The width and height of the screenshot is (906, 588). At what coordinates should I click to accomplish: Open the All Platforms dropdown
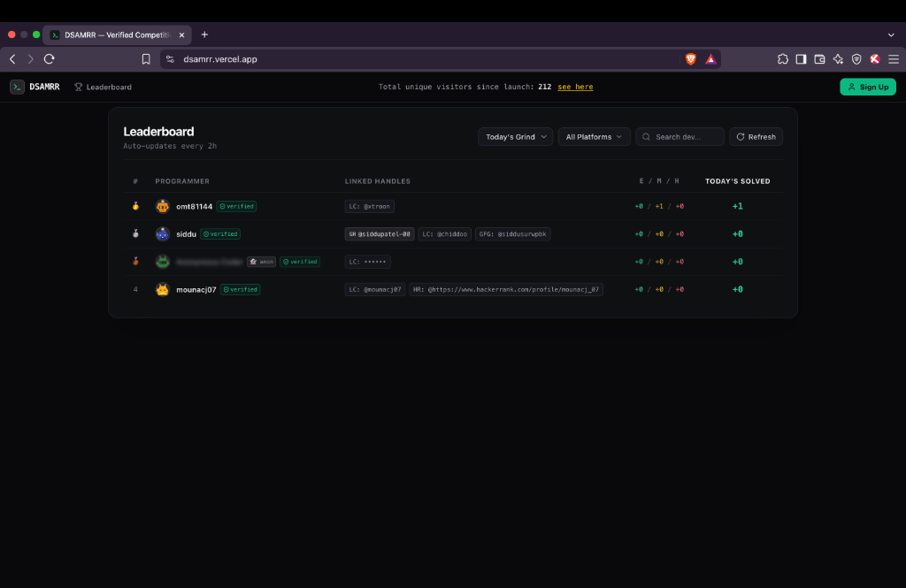[594, 137]
